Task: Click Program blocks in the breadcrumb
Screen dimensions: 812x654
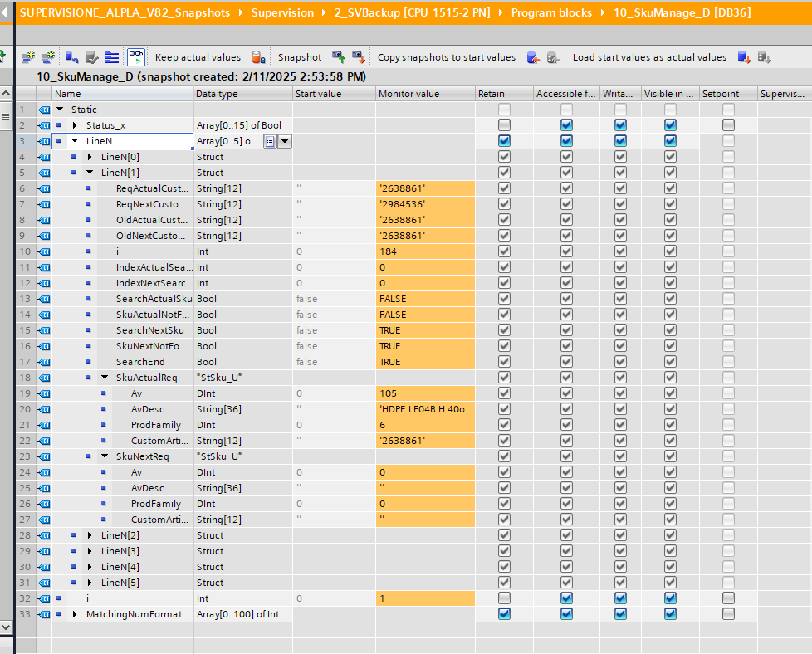Action: click(x=551, y=12)
